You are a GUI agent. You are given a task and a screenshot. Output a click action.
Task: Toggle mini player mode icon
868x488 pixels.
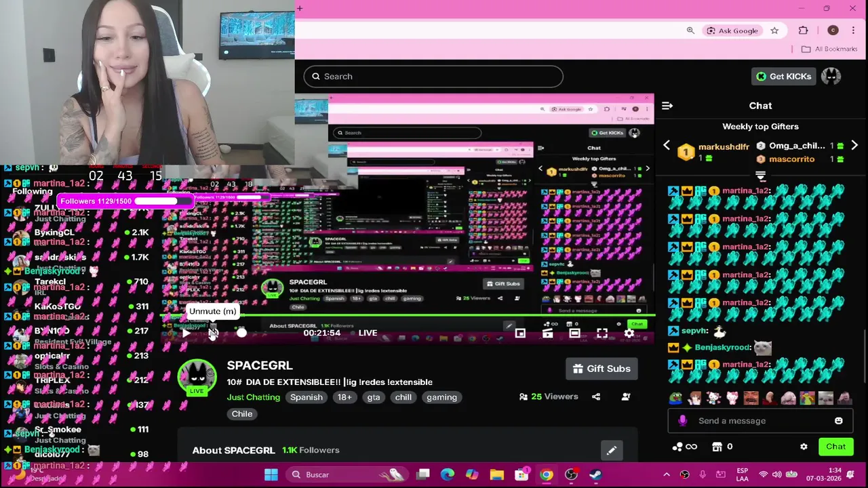520,333
